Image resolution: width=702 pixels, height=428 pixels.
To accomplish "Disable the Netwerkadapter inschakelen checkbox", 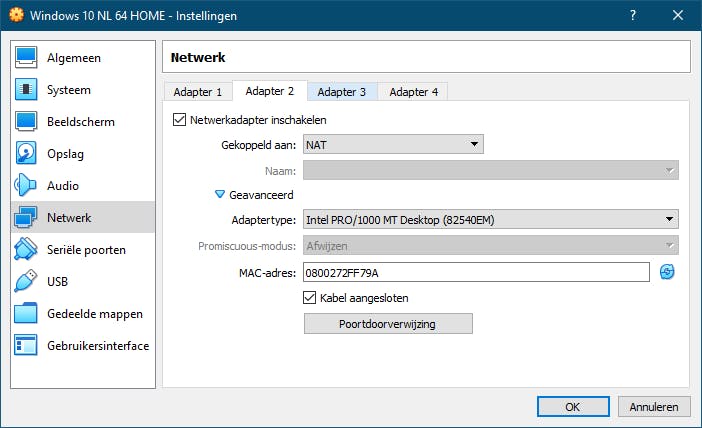I will [x=180, y=120].
